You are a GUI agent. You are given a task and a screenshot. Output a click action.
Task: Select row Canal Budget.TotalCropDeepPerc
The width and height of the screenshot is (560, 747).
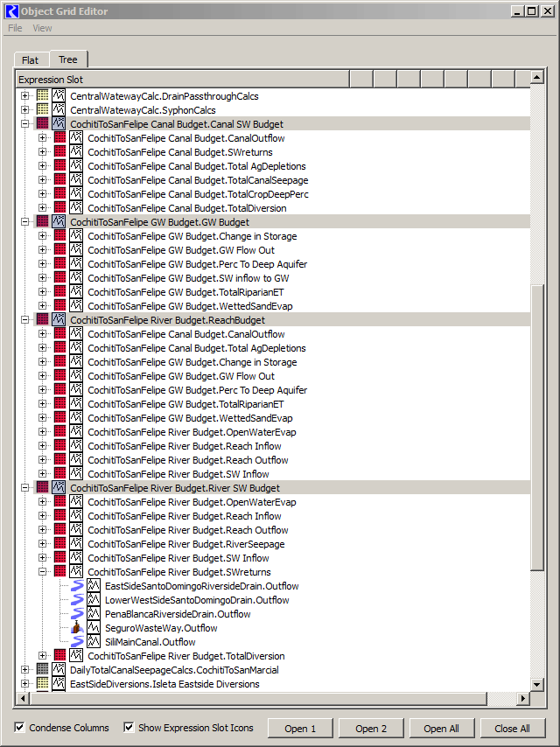click(198, 194)
